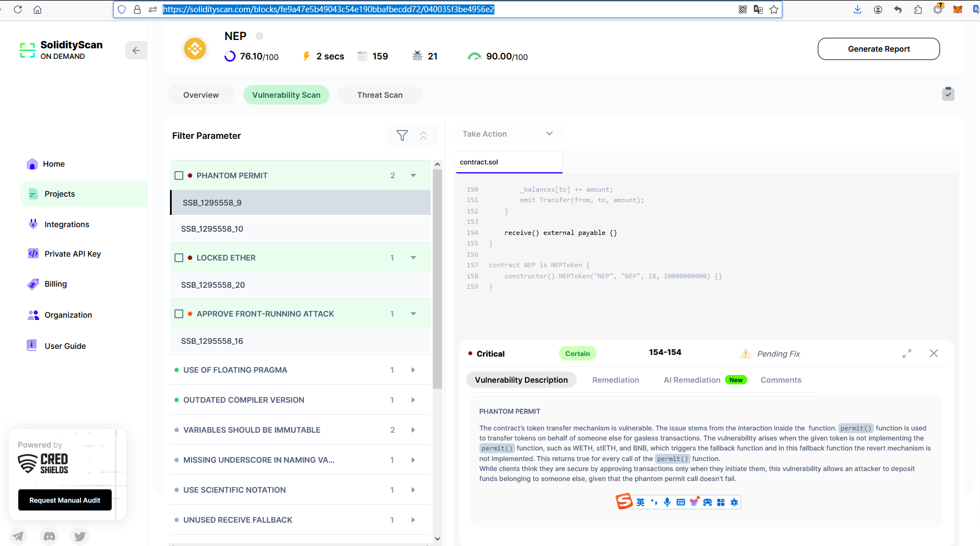
Task: Open the Telegram icon link
Action: pos(18,536)
